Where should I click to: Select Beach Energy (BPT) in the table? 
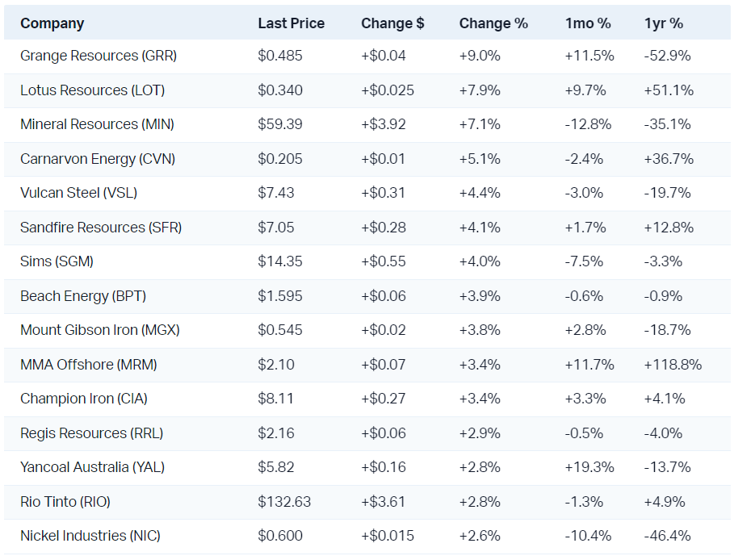(83, 296)
